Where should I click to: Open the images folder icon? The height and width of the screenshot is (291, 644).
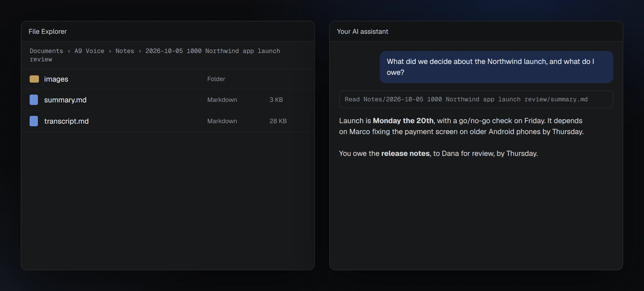coord(34,79)
